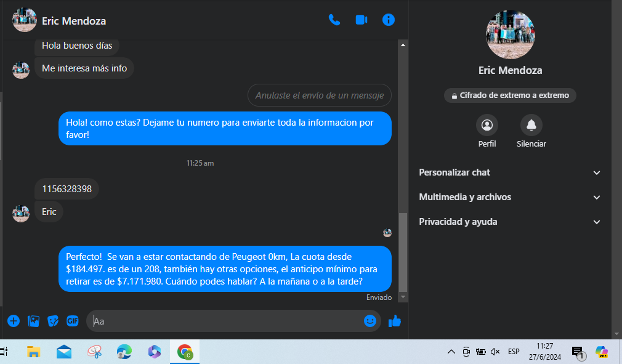This screenshot has width=622, height=364.
Task: Click the Cifrado de extremo a extremo badge
Action: coord(510,95)
